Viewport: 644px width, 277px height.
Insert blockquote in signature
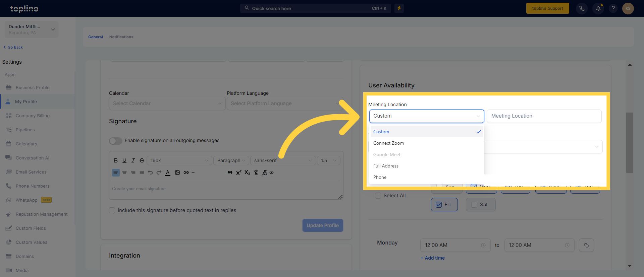pyautogui.click(x=230, y=172)
